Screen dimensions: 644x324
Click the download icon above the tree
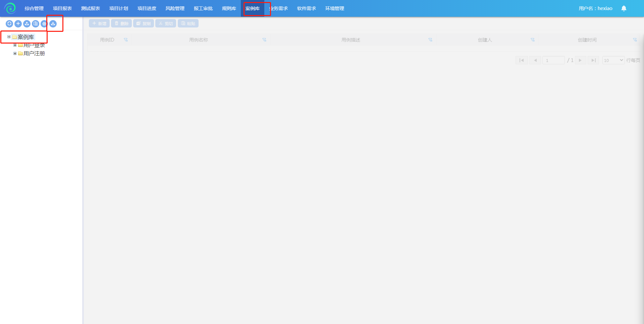coord(53,24)
